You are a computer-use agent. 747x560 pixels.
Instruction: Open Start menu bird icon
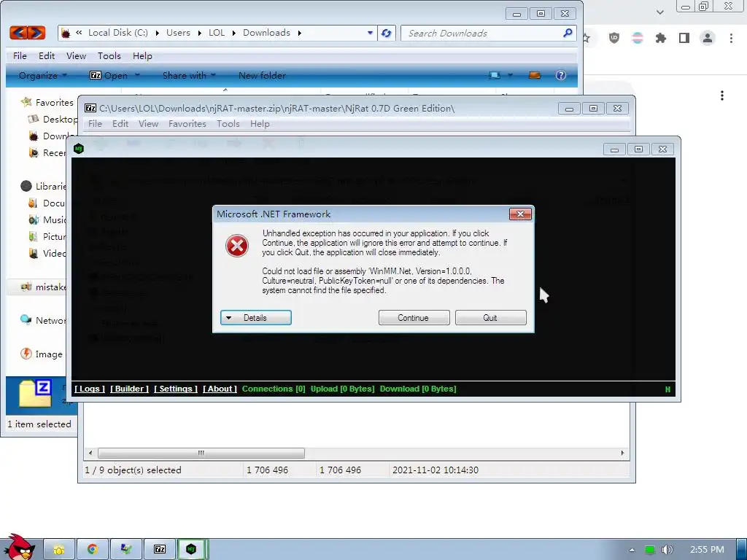19,547
